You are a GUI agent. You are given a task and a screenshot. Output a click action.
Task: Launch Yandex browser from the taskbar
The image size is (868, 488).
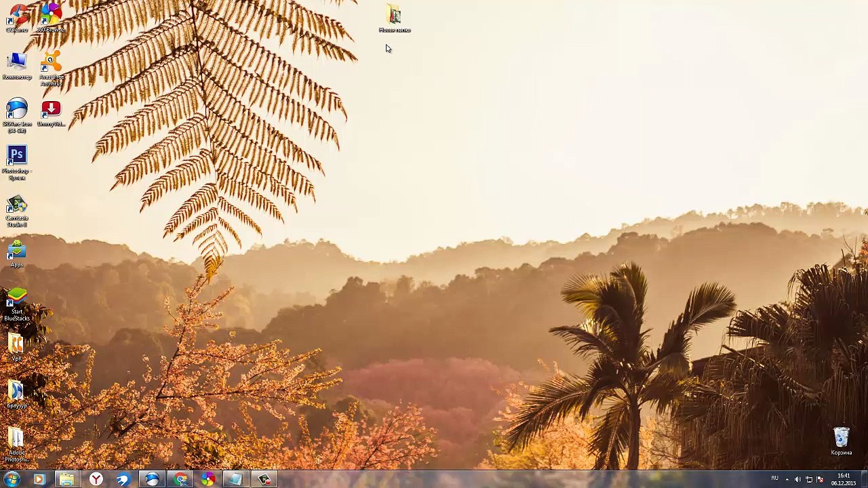point(96,480)
